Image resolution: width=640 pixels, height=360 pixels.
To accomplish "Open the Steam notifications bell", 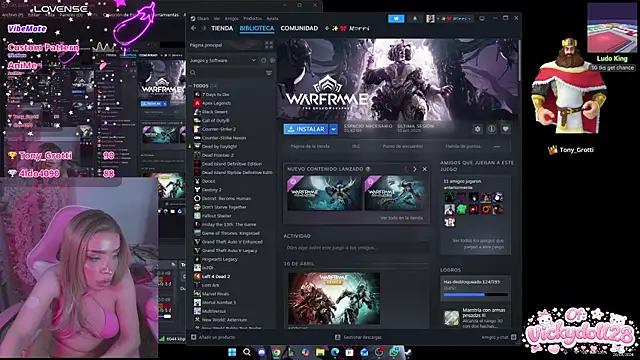I will 415,19.
